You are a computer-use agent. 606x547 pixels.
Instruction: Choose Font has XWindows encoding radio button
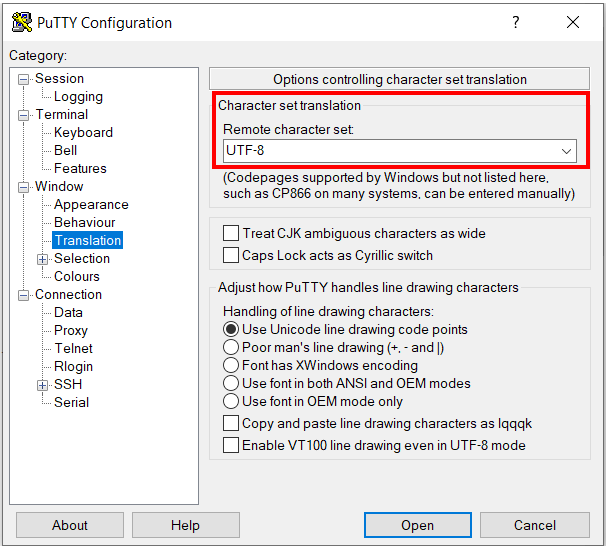click(x=231, y=365)
